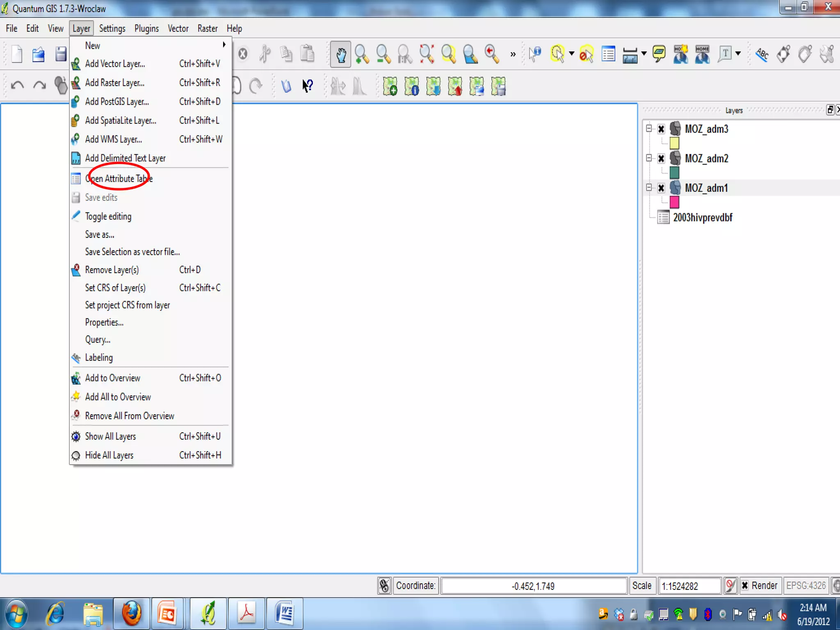Click the Zoom In magnifier icon
The image size is (840, 630).
(x=362, y=54)
